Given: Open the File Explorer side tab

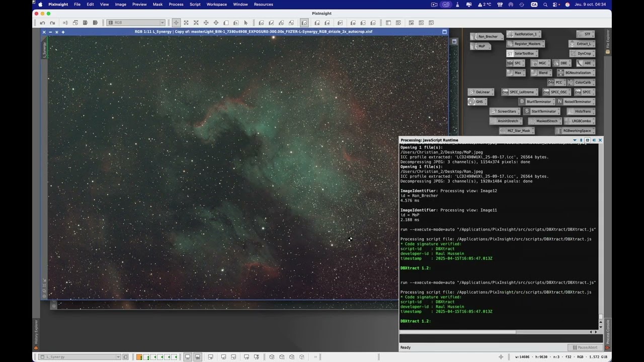Looking at the screenshot, I should coord(607,42).
